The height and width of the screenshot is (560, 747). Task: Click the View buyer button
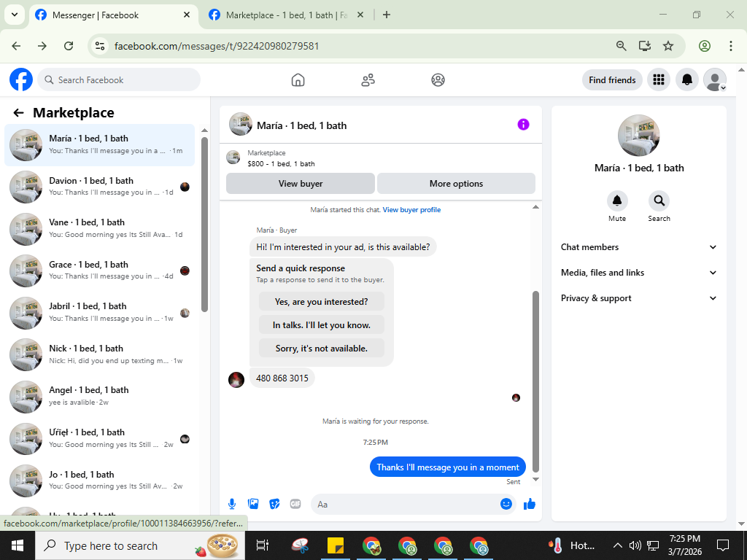tap(301, 183)
